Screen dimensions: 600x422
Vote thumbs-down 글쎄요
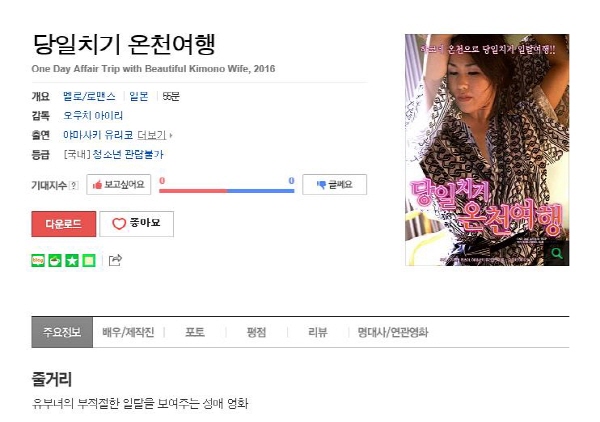(334, 184)
